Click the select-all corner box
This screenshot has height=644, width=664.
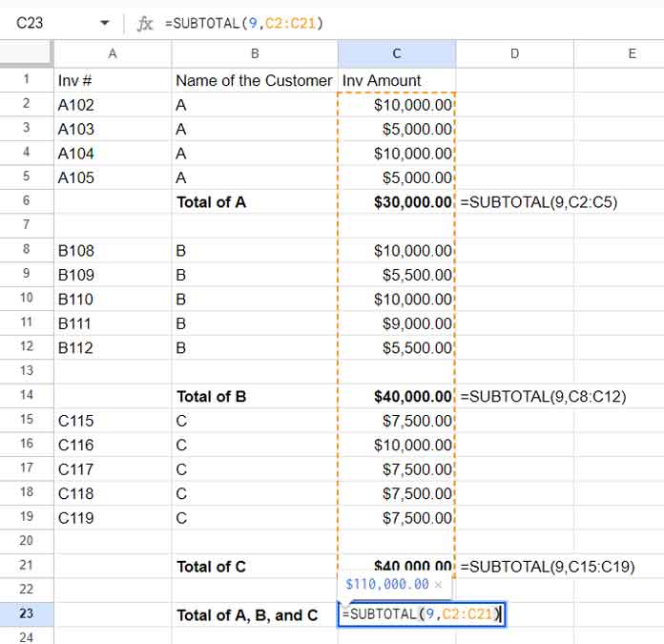27,53
